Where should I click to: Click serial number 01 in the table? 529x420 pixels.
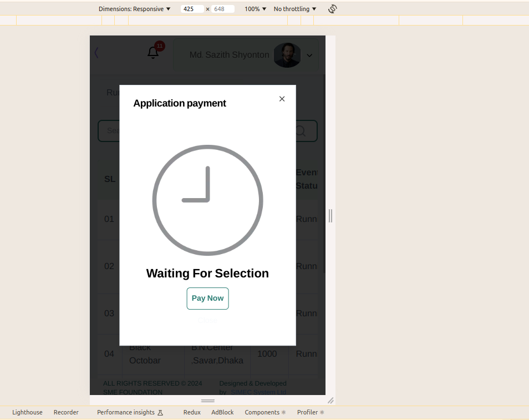point(109,219)
